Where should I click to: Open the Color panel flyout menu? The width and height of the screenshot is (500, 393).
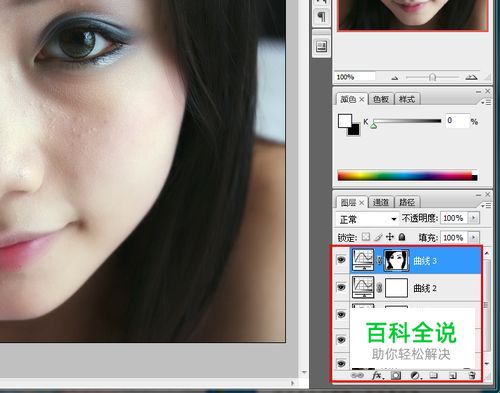click(487, 103)
